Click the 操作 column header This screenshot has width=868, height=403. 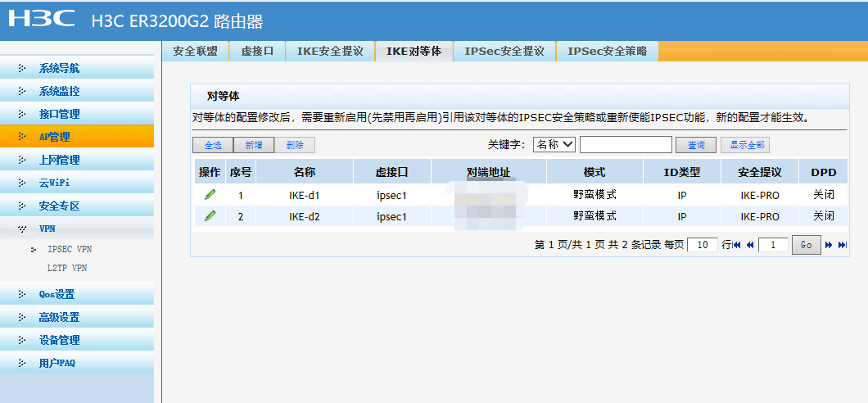[x=210, y=172]
